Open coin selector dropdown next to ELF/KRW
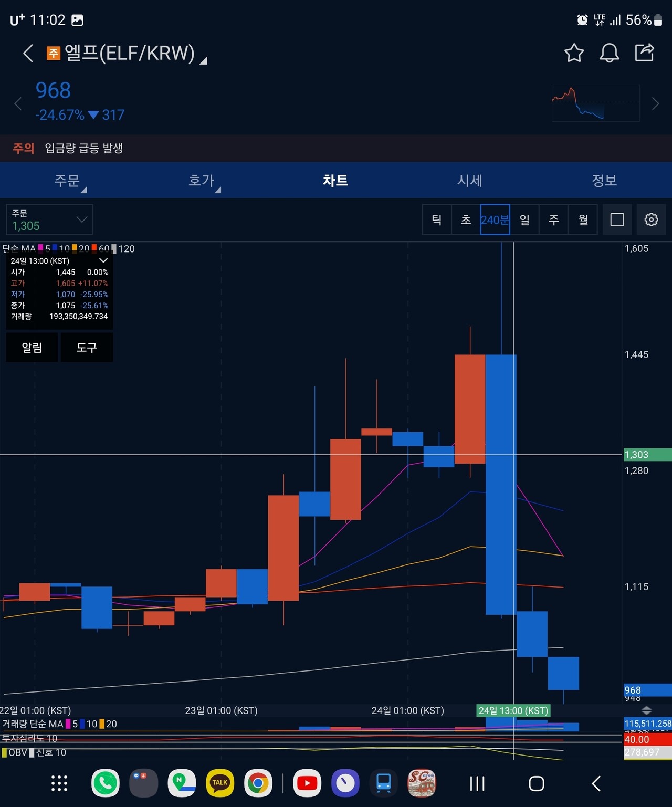This screenshot has width=672, height=807. tap(204, 61)
